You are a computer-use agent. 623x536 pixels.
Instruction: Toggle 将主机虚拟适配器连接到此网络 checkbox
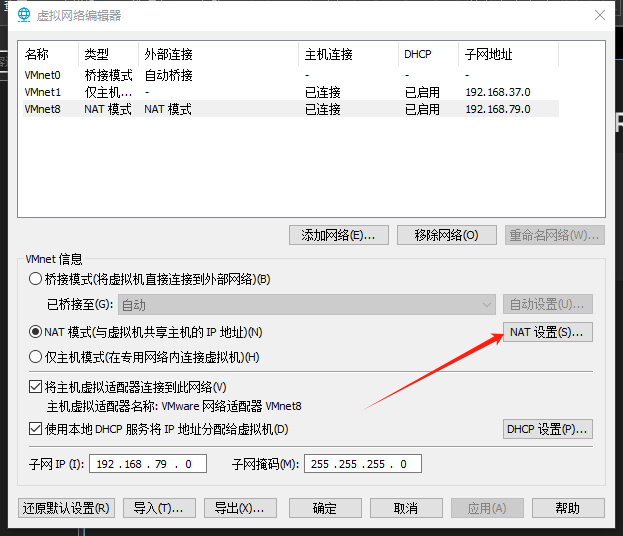pos(35,387)
